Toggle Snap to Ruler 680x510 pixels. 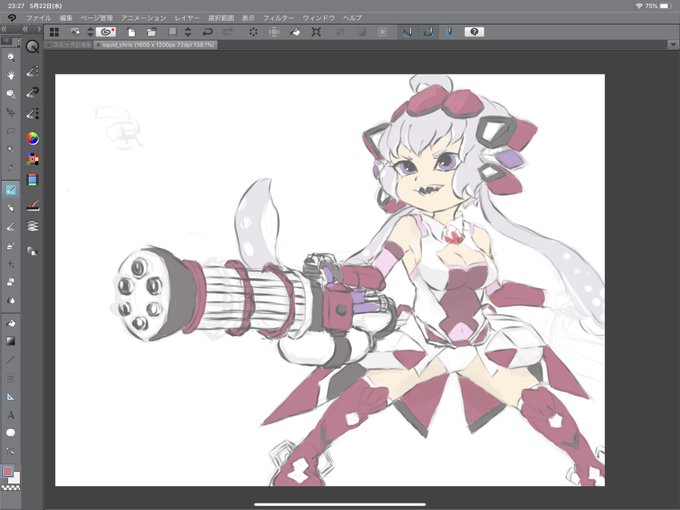coord(407,32)
